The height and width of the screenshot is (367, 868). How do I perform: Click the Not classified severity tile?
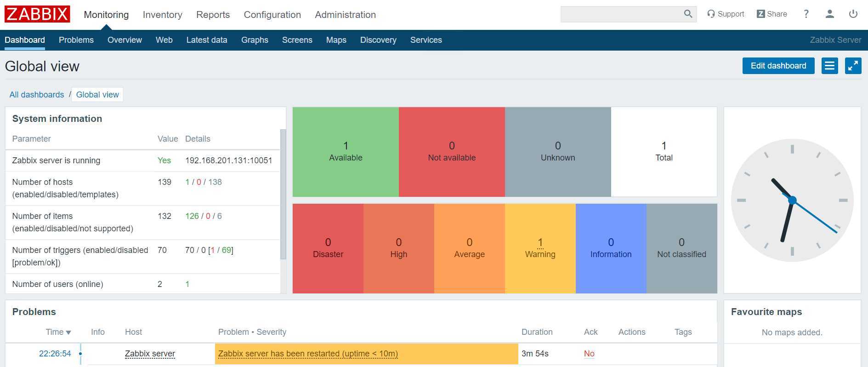click(682, 248)
